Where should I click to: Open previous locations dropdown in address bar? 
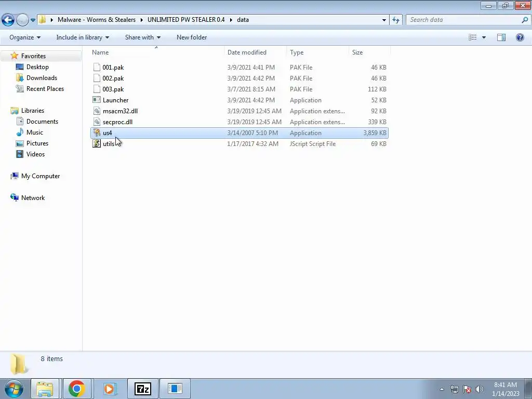pos(384,20)
